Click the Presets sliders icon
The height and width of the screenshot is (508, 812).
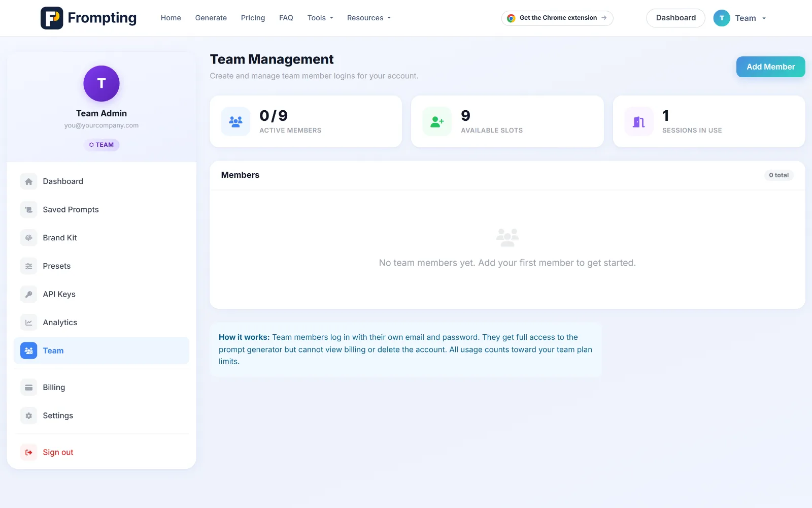tap(29, 266)
